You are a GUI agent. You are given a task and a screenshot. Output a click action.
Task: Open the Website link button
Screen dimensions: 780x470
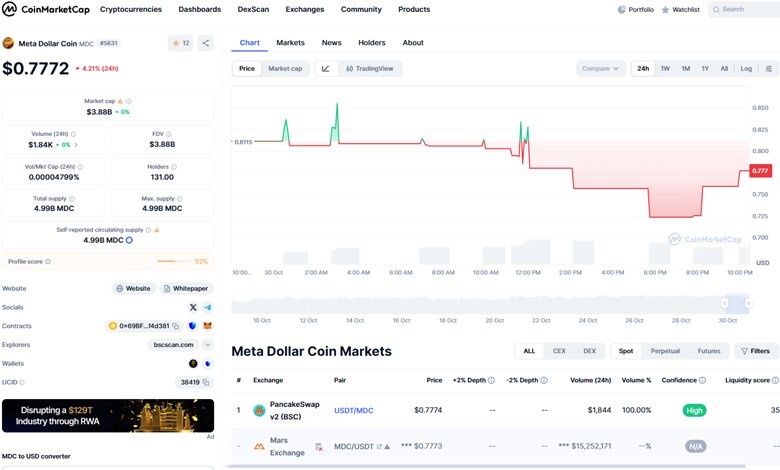133,288
